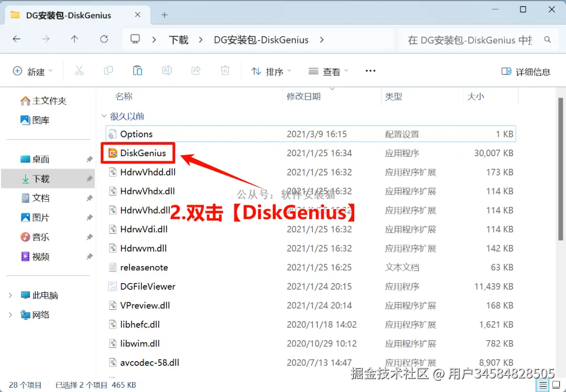Click the Paste clipboard icon
Viewport: 566px width, 392px height.
click(x=137, y=71)
